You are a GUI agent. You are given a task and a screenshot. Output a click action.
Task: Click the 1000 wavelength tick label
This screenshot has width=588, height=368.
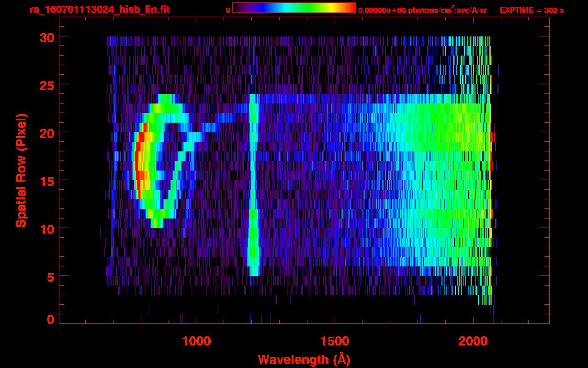tap(196, 341)
